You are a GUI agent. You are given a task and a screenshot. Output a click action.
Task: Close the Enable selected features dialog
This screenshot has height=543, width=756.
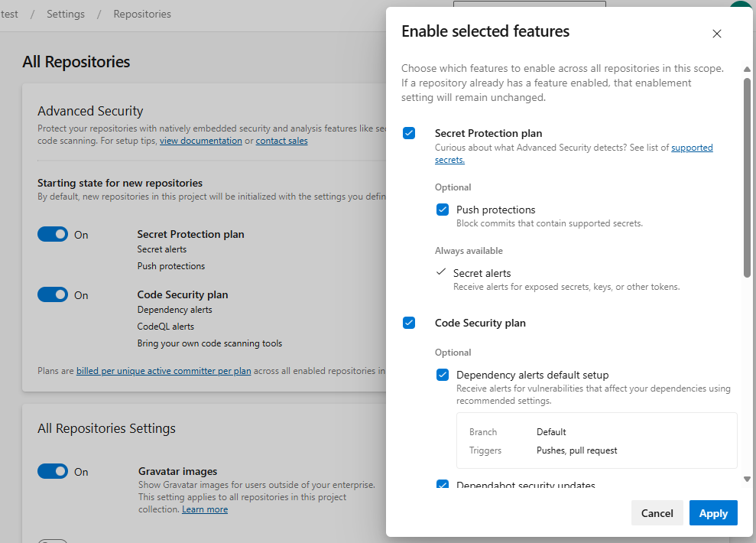716,34
